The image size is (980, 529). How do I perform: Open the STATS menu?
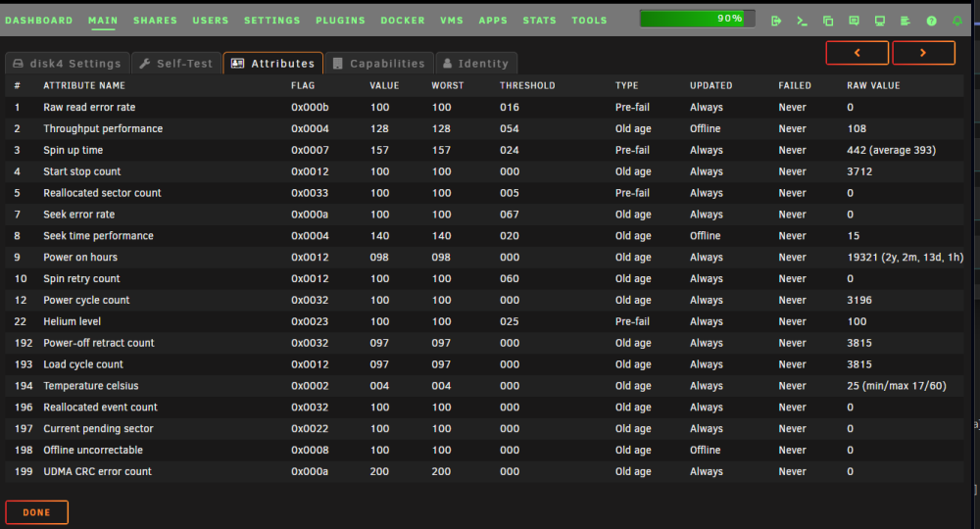(539, 20)
